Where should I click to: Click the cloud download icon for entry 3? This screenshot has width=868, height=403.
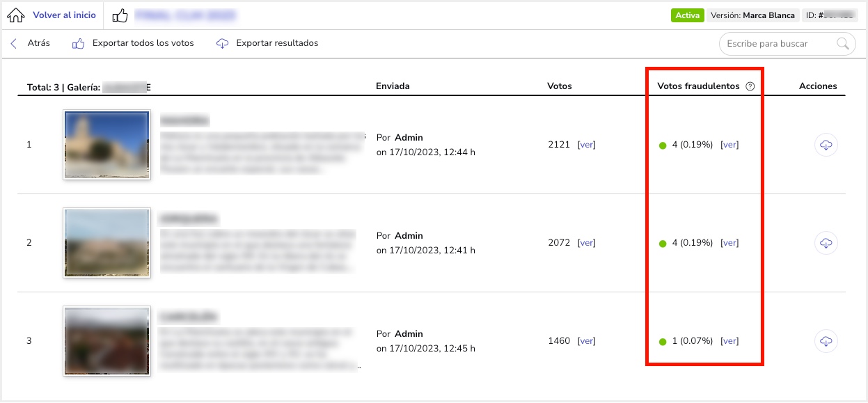click(x=826, y=341)
